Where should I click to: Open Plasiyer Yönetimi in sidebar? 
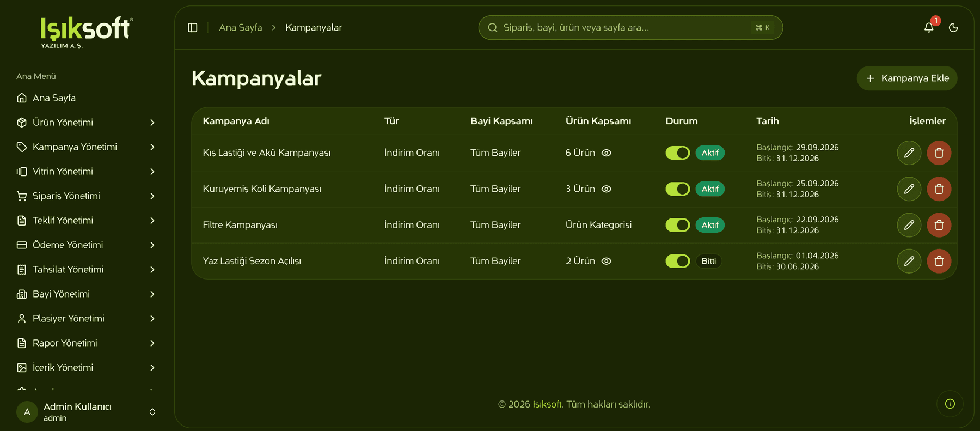point(86,319)
